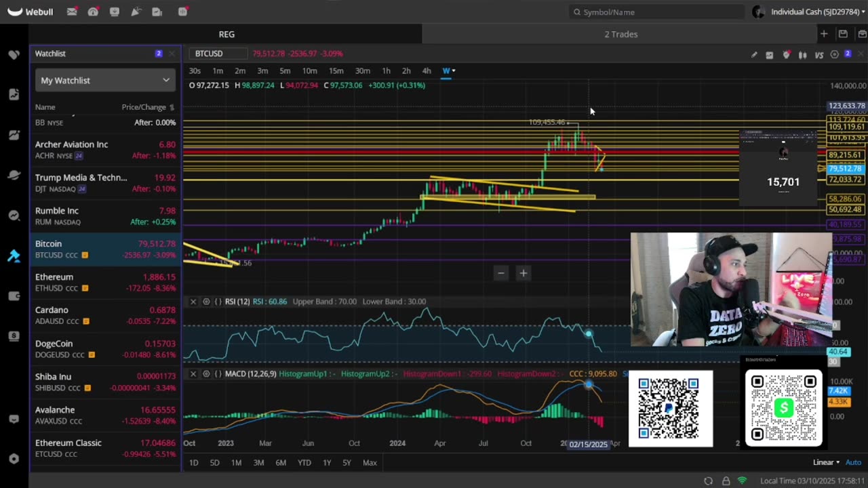Remove the RSI (12) indicator

tap(193, 302)
